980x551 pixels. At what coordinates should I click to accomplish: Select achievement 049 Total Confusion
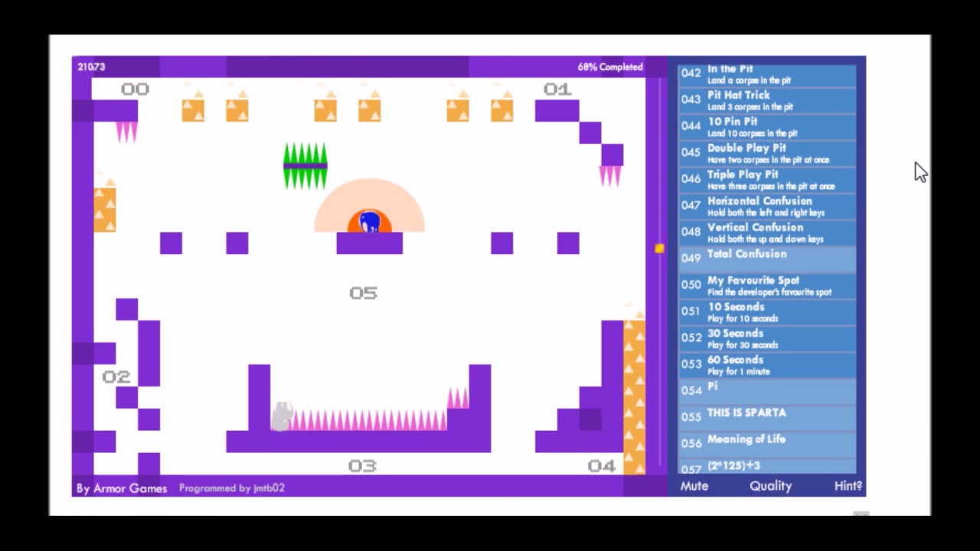pos(766,259)
